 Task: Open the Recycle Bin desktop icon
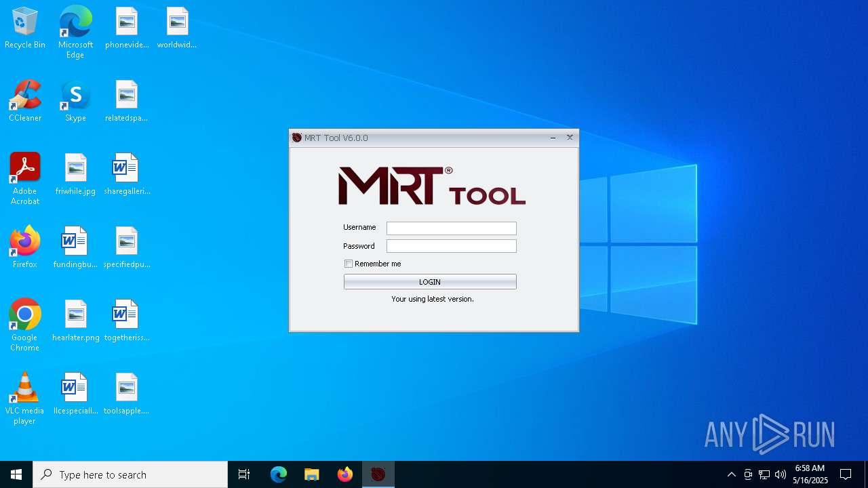[25, 28]
